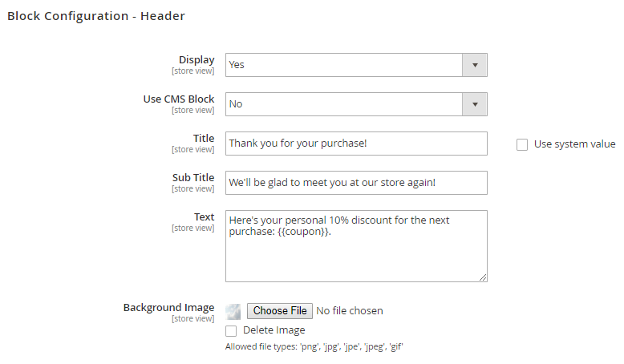Viewport: 624px width, 364px height.
Task: Click the Title field label
Action: (x=204, y=139)
